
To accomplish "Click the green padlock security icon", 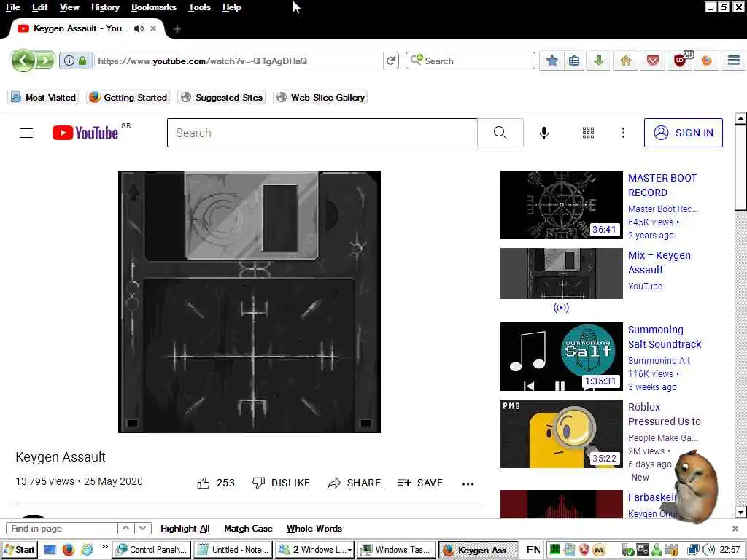I will click(82, 61).
